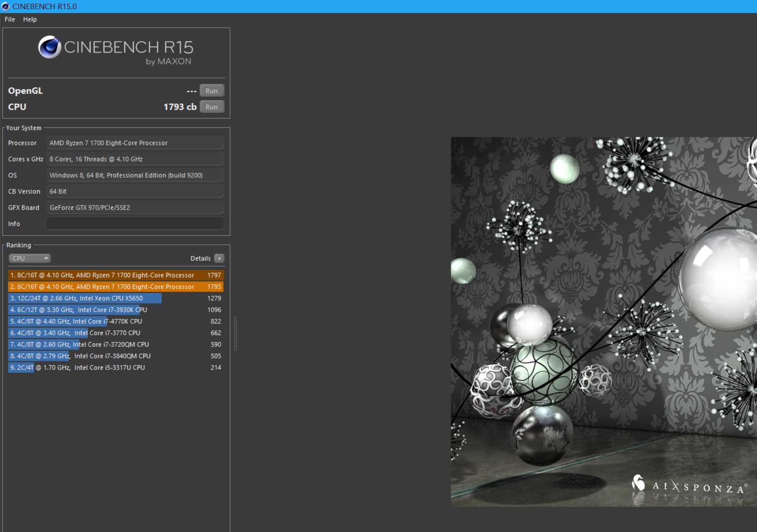Select ranking row 1 Ryzen 7 1700 score 1797
Image resolution: width=757 pixels, height=532 pixels.
(116, 275)
